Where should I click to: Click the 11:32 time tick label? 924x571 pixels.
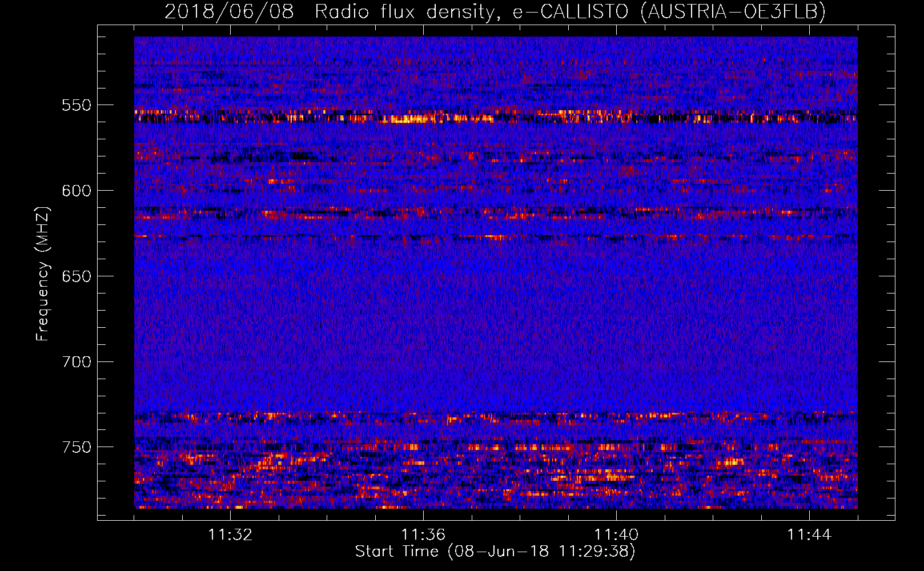pos(230,535)
